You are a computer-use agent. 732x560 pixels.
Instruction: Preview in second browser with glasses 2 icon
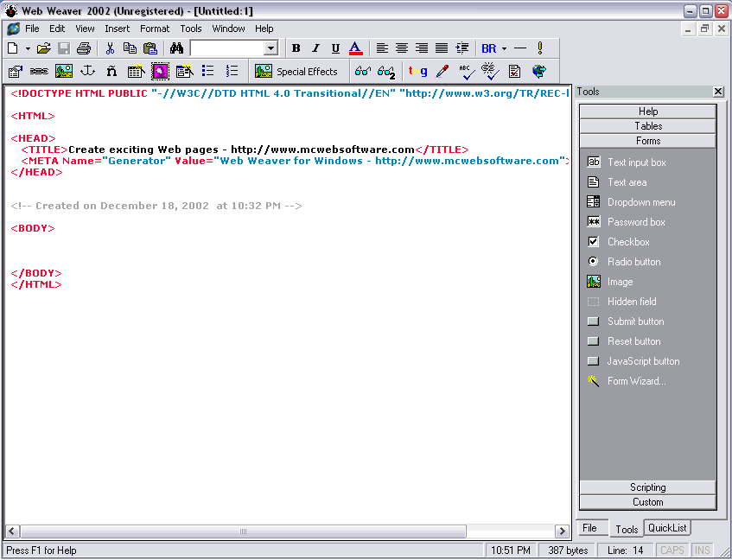pos(386,72)
